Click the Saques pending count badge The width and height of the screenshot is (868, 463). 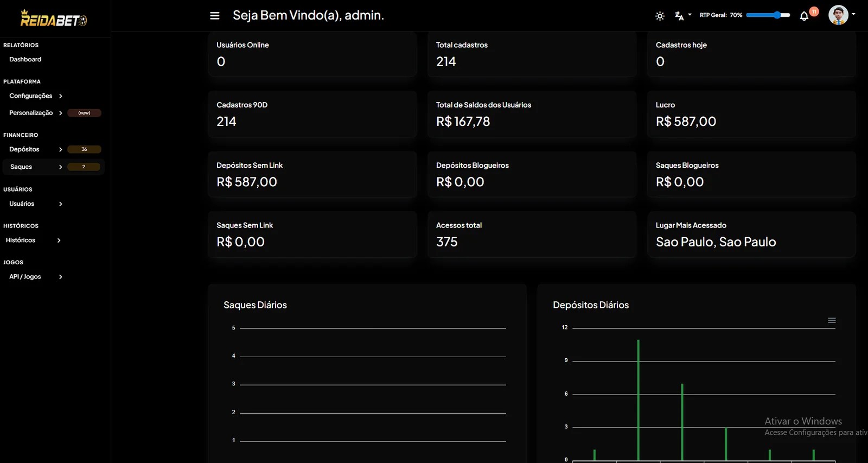pos(84,167)
